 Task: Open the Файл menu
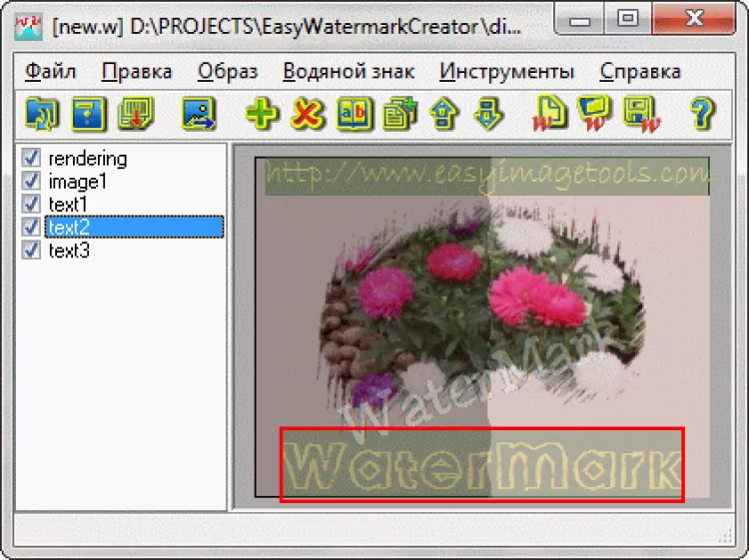click(x=50, y=72)
